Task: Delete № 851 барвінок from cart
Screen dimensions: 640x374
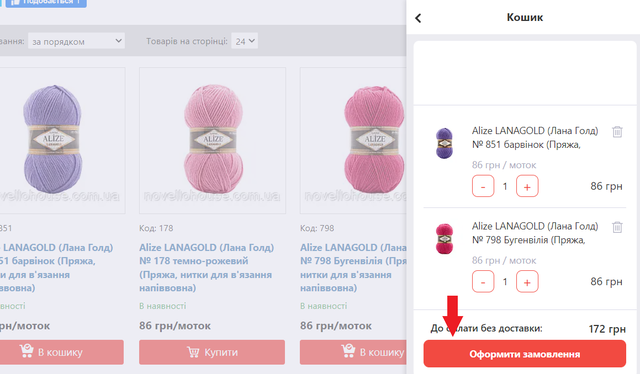Action: [617, 132]
